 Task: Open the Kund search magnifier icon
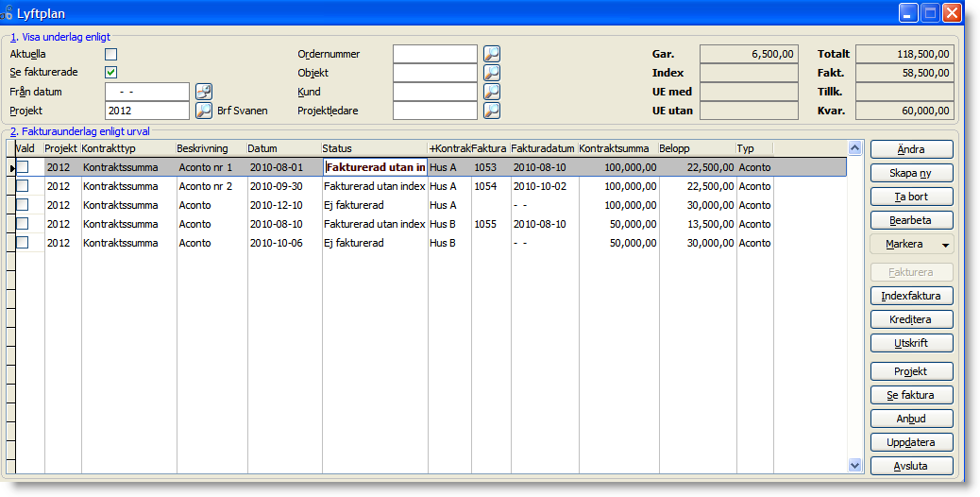point(492,92)
